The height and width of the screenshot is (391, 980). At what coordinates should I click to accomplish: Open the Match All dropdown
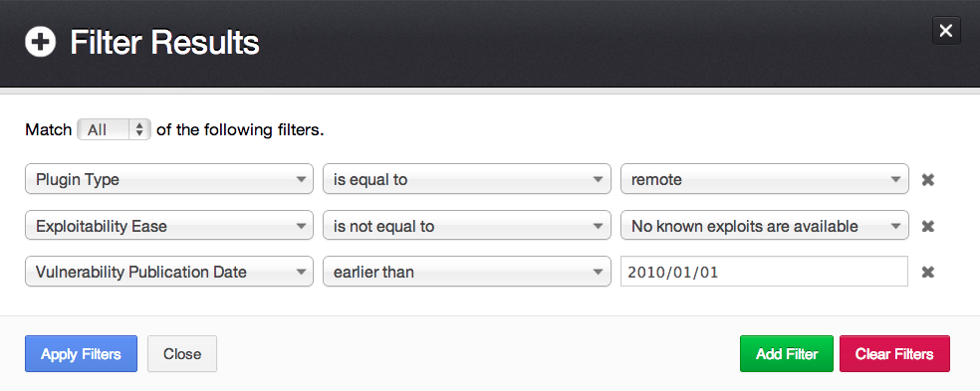click(114, 130)
